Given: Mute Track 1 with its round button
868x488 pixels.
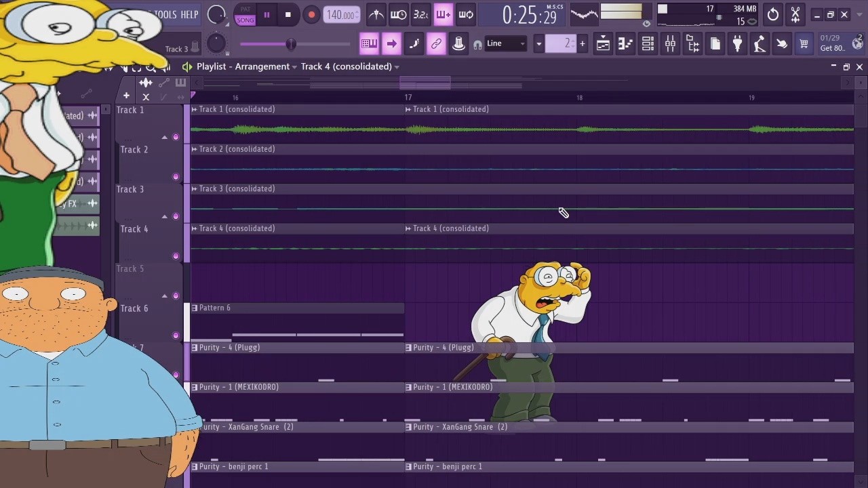Looking at the screenshot, I should click(176, 137).
